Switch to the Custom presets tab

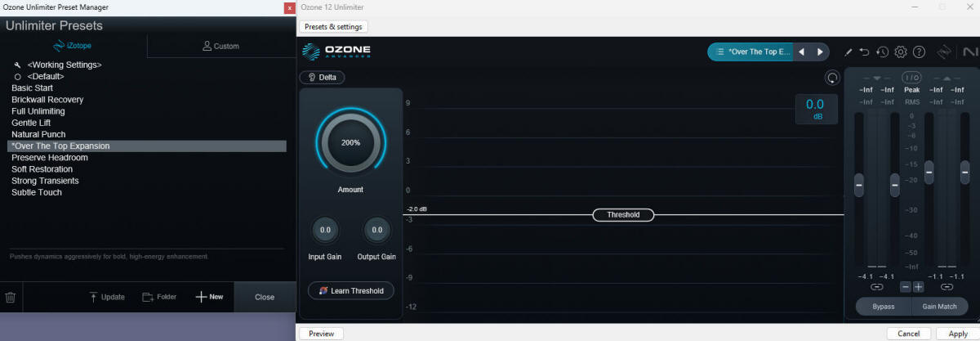(220, 46)
